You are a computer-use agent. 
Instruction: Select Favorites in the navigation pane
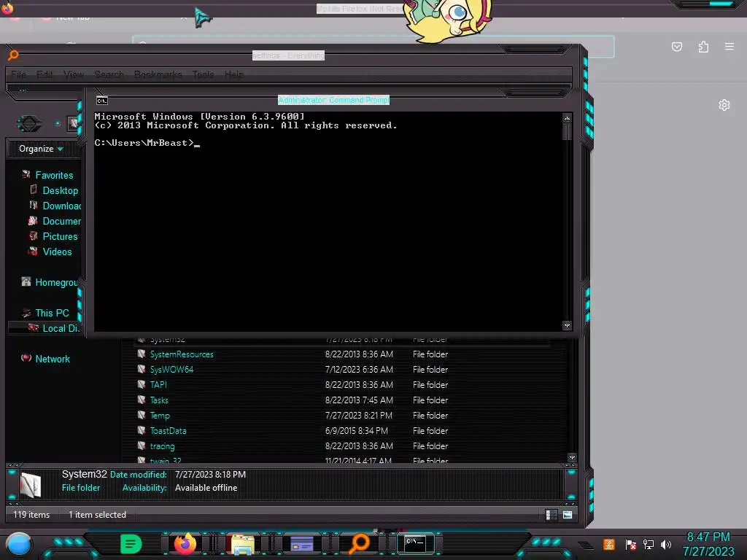click(x=54, y=175)
